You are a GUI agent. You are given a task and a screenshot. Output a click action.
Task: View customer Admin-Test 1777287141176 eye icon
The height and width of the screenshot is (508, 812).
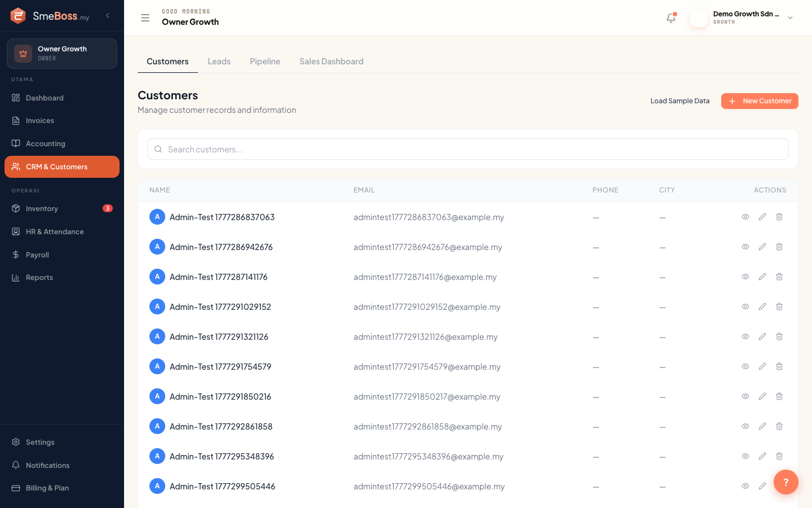[x=745, y=277]
